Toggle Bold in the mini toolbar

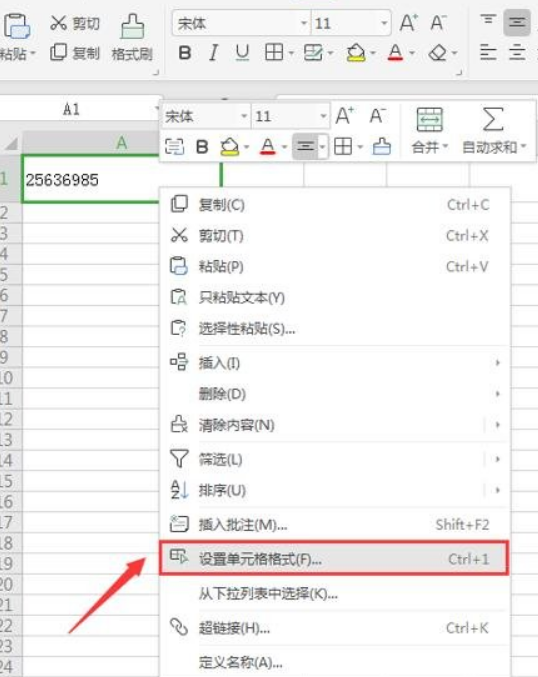(x=202, y=147)
